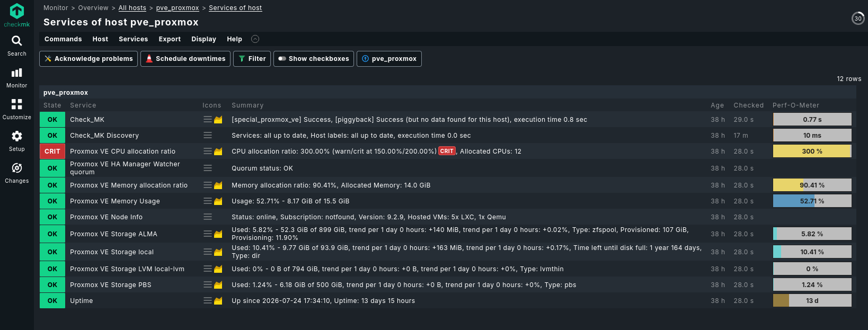Click the 0.77 s Check_MK Perf-O-Meter

(812, 120)
